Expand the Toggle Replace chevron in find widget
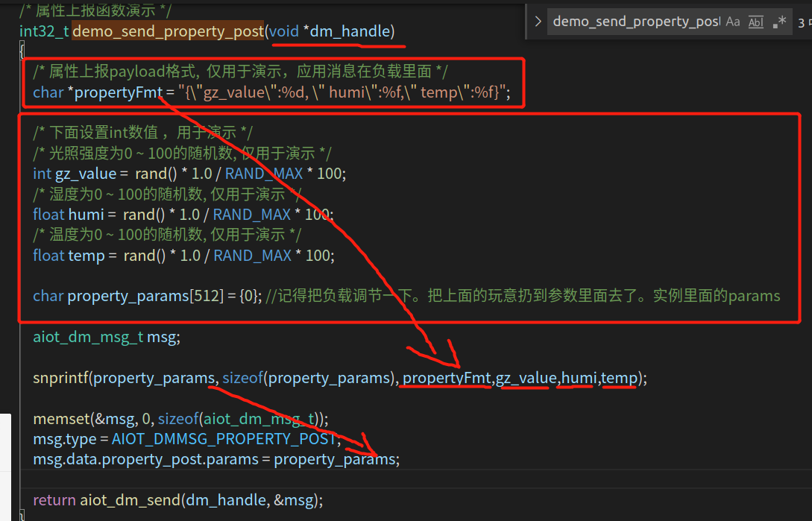 [538, 22]
